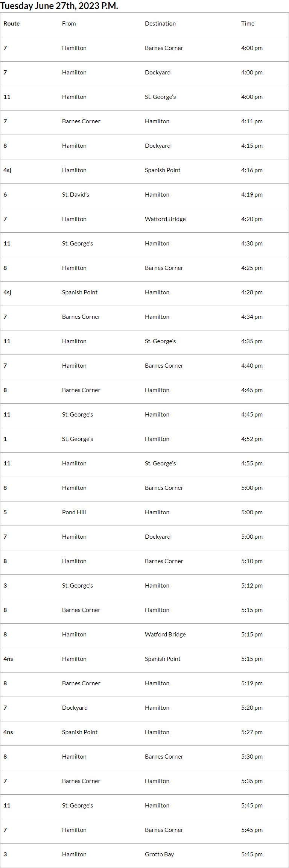This screenshot has height=868, width=289.
Task: Select the 5:27 pm time cell
Action: [252, 732]
